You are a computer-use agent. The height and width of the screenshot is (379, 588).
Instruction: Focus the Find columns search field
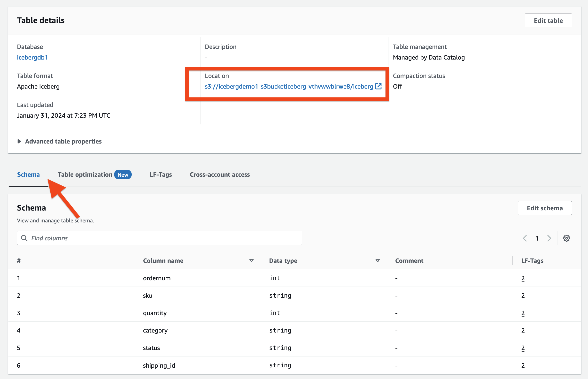[162, 238]
